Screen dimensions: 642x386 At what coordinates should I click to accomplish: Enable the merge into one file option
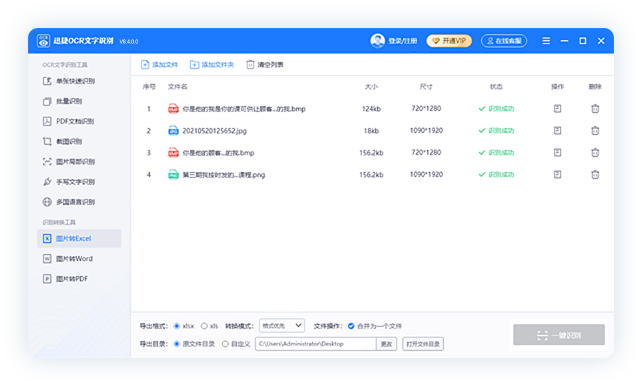click(x=351, y=326)
